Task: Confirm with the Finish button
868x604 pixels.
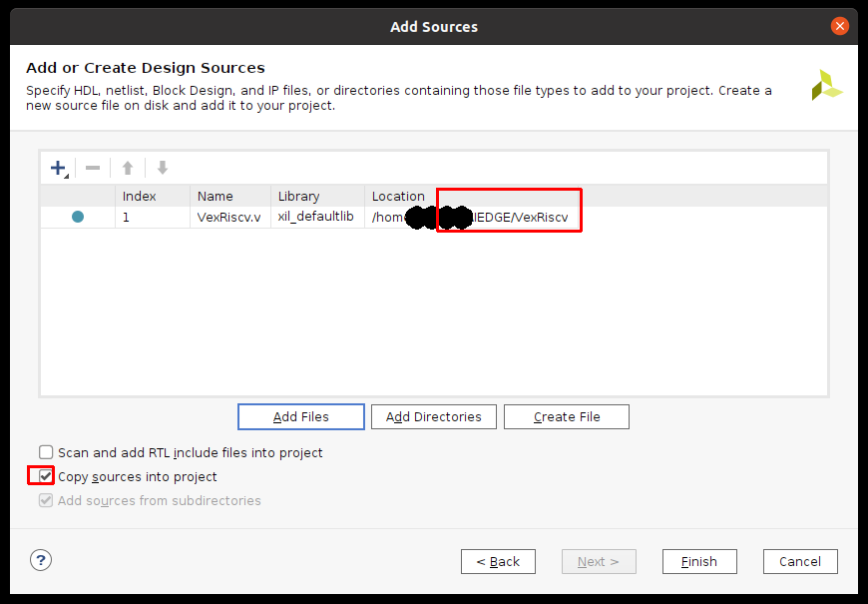Action: [699, 562]
